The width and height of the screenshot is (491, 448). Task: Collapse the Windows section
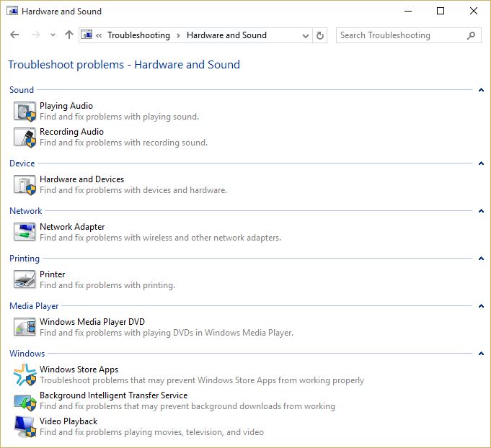pyautogui.click(x=481, y=354)
